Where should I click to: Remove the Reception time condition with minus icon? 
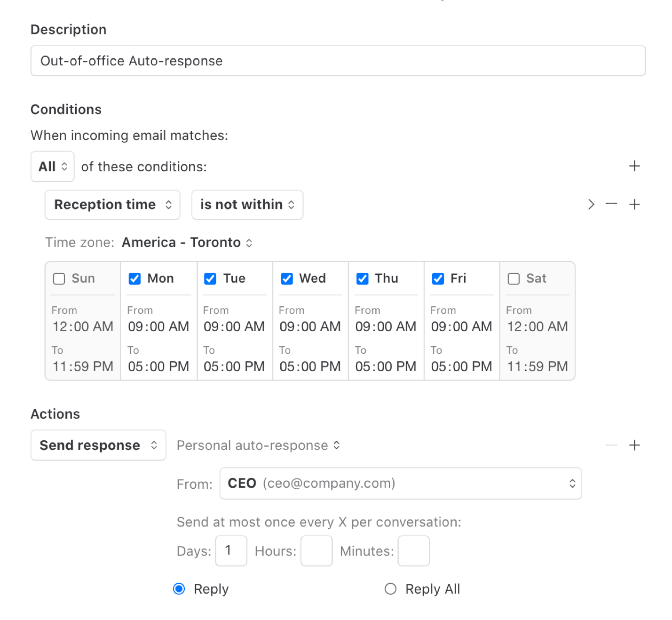tap(611, 204)
